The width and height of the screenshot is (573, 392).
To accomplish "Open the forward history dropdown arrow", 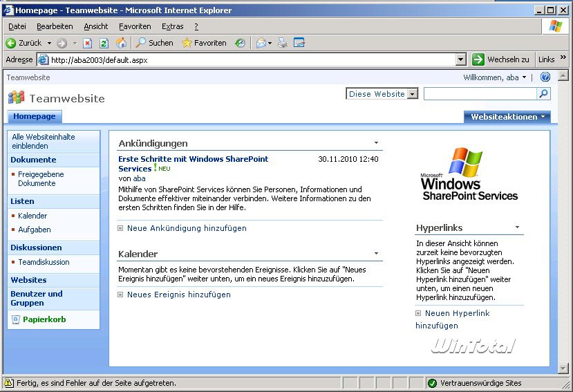I will 75,43.
